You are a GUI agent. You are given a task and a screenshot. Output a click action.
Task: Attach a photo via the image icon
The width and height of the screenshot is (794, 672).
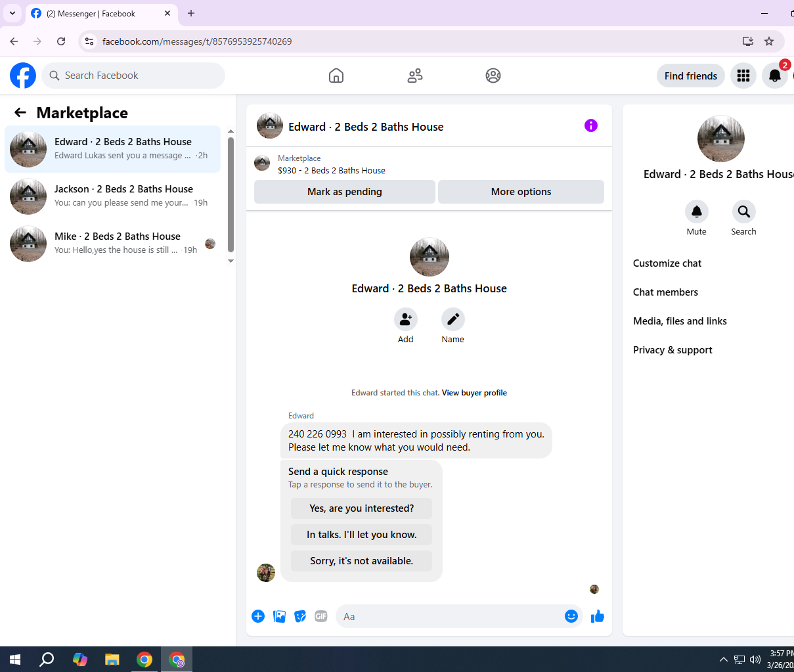pyautogui.click(x=279, y=616)
